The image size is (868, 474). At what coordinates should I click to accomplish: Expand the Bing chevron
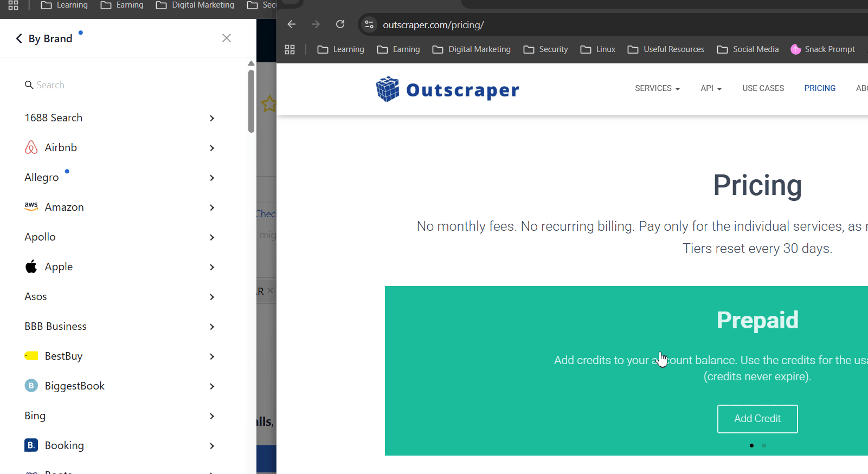tap(212, 416)
